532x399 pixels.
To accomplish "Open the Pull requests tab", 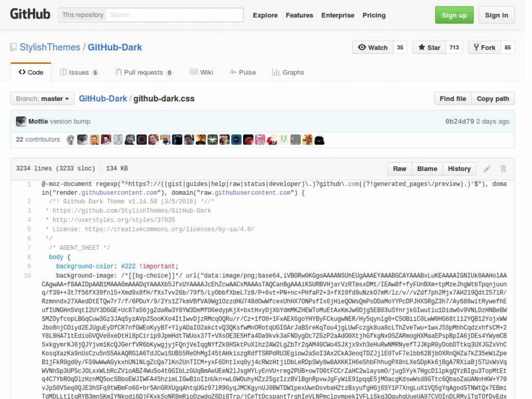I will pos(144,72).
